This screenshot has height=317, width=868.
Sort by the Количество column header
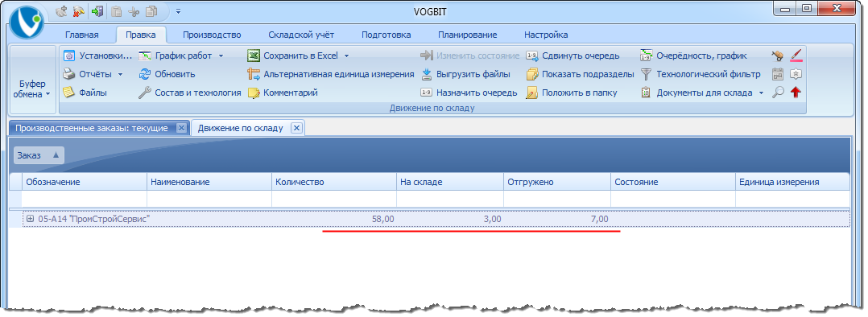coord(334,182)
